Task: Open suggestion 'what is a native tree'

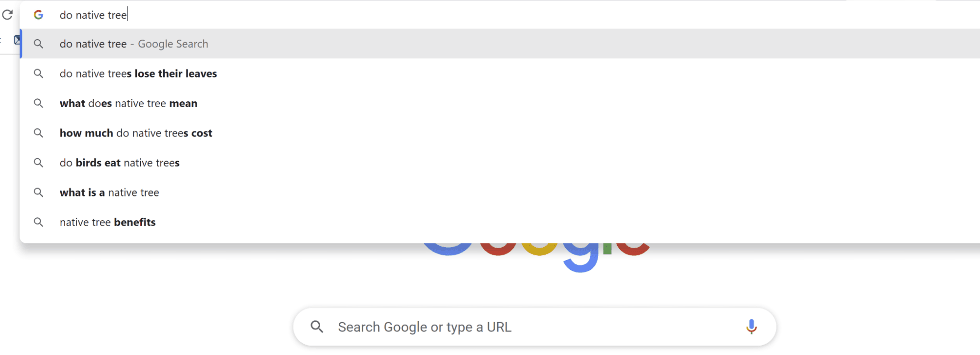Action: 109,193
